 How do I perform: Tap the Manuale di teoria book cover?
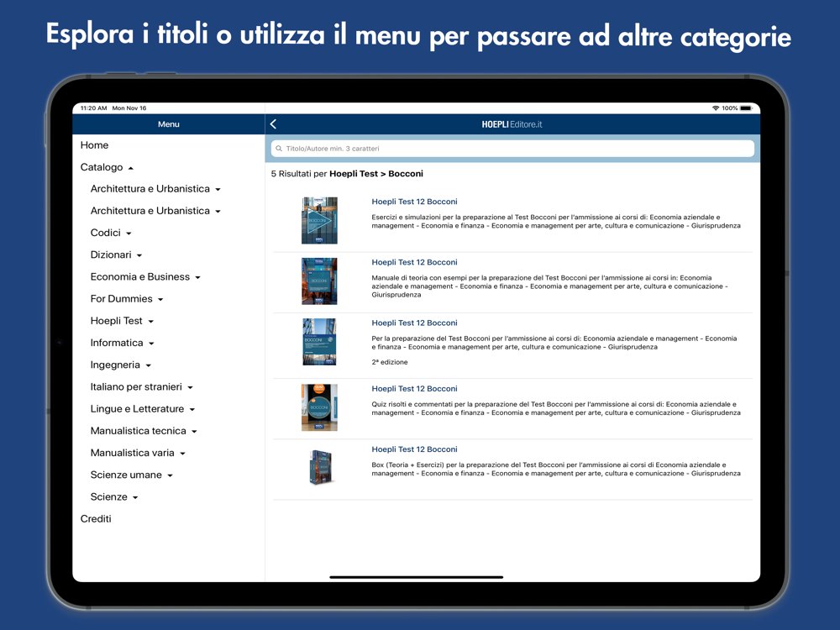point(319,281)
